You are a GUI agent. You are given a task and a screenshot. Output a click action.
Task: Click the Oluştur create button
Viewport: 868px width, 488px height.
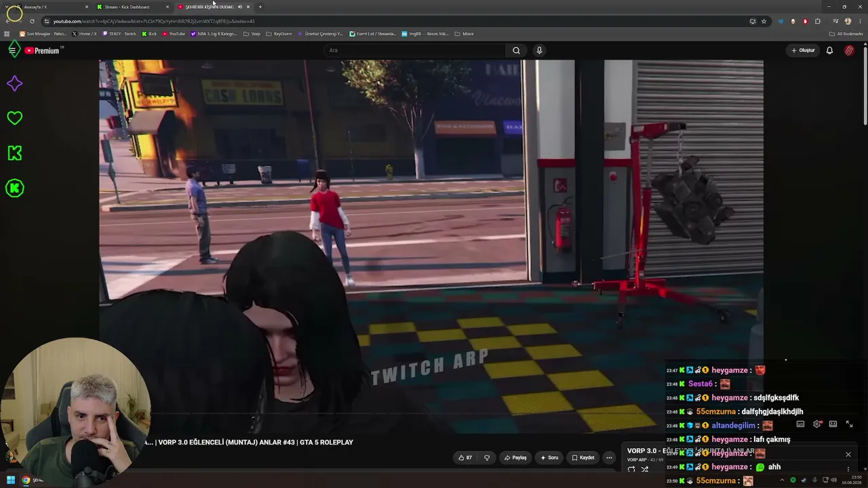(803, 50)
